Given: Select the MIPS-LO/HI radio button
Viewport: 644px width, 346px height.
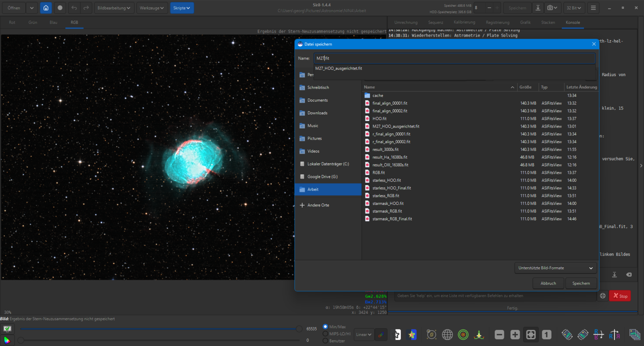Looking at the screenshot, I should point(325,334).
